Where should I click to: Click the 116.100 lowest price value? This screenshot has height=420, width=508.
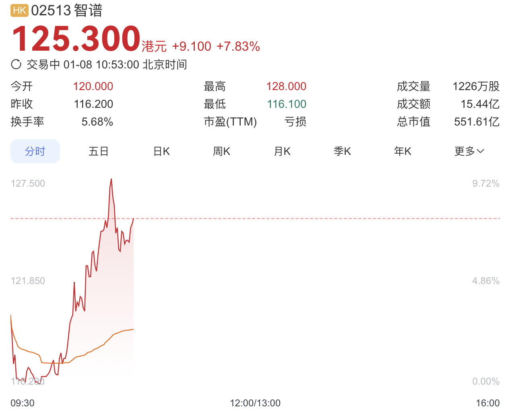tap(287, 104)
